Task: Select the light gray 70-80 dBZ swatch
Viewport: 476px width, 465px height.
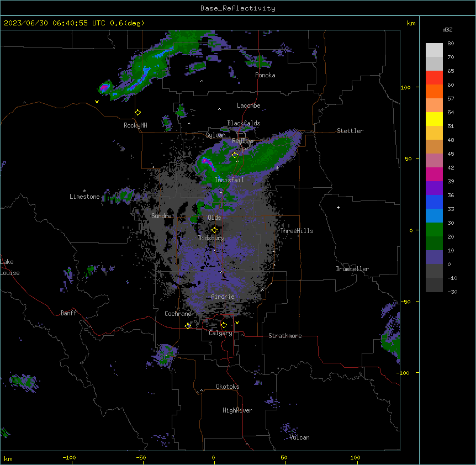Action: pyautogui.click(x=434, y=50)
